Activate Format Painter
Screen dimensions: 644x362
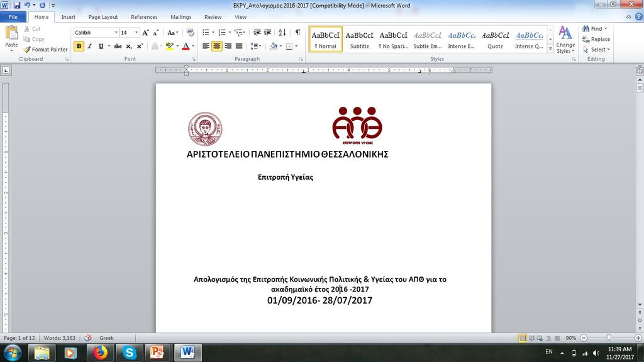click(45, 49)
